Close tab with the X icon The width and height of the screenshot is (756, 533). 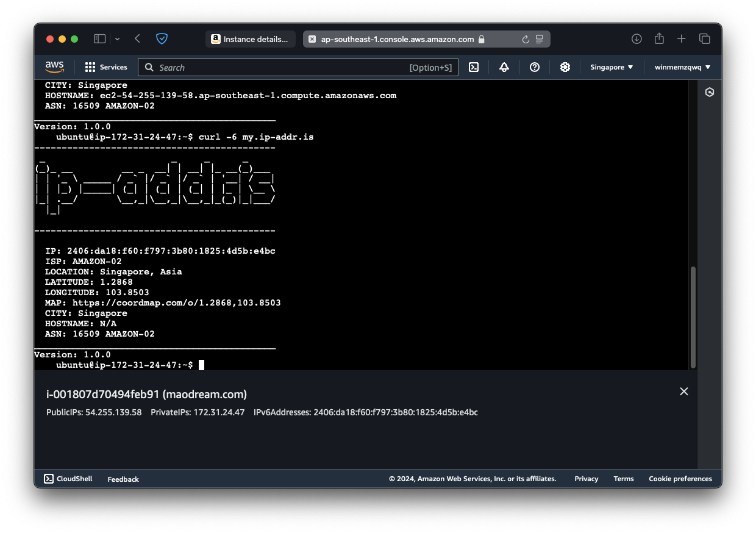[312, 39]
